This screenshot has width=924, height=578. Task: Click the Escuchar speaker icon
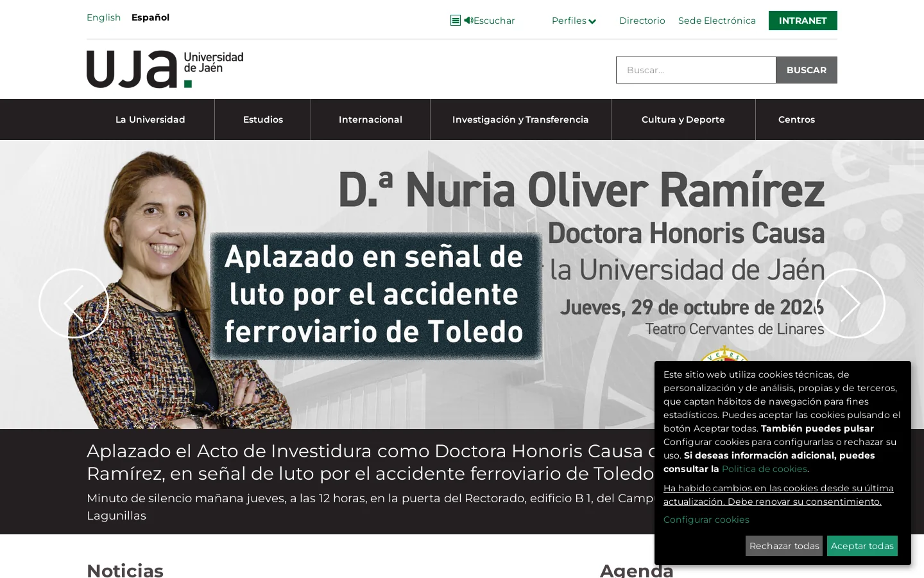468,21
